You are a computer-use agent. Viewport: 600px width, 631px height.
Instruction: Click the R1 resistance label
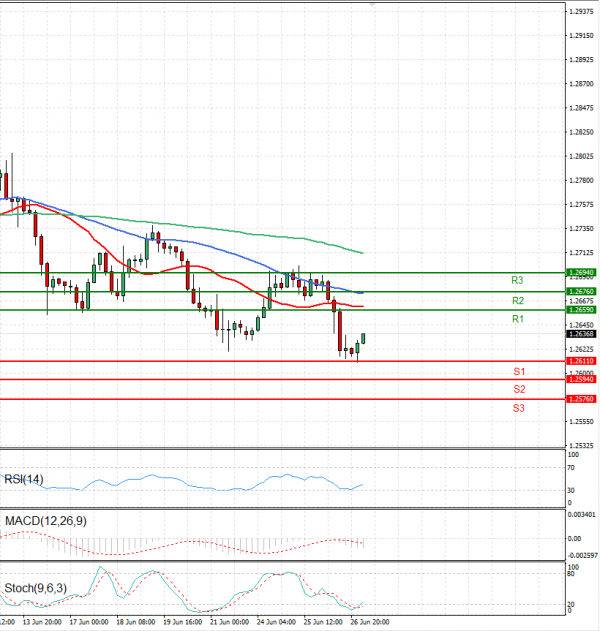[518, 319]
